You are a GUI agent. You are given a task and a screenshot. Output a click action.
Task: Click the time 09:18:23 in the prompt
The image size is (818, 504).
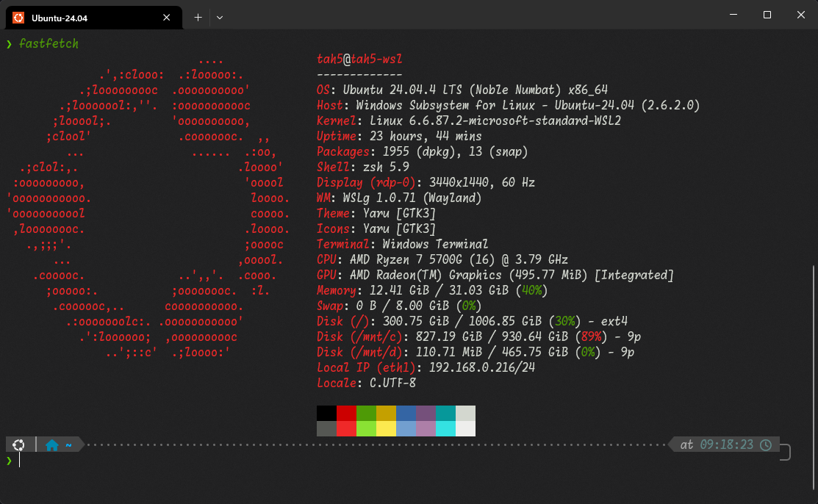pyautogui.click(x=726, y=444)
